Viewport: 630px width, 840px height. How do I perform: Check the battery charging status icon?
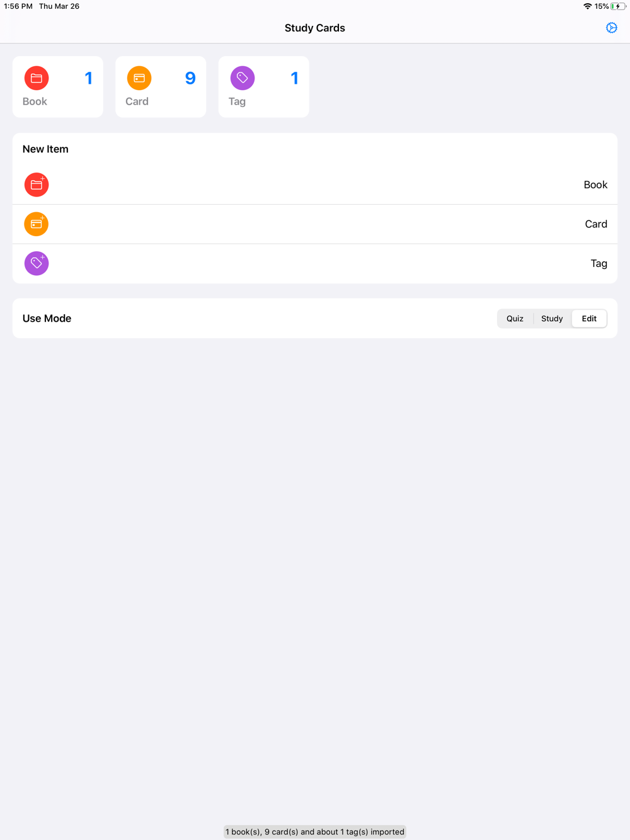(618, 6)
